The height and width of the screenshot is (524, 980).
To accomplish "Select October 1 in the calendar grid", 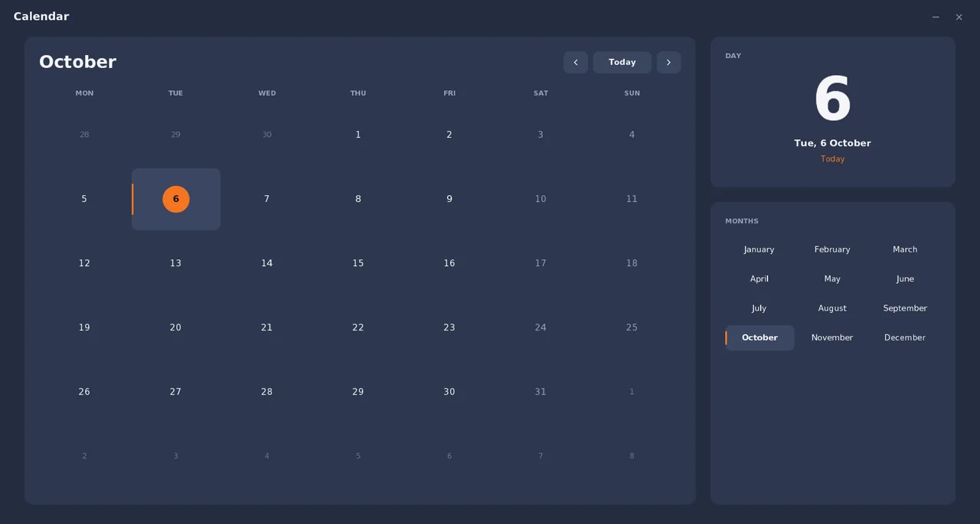I will tap(358, 135).
